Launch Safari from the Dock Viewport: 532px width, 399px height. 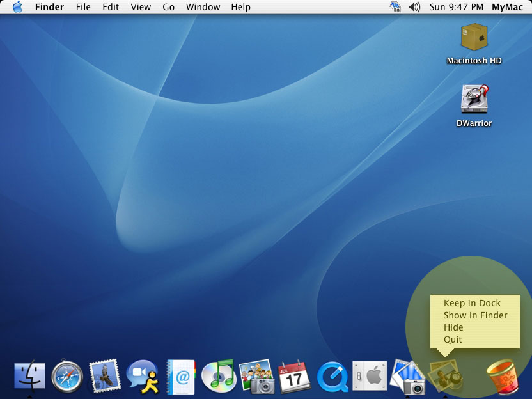[67, 376]
